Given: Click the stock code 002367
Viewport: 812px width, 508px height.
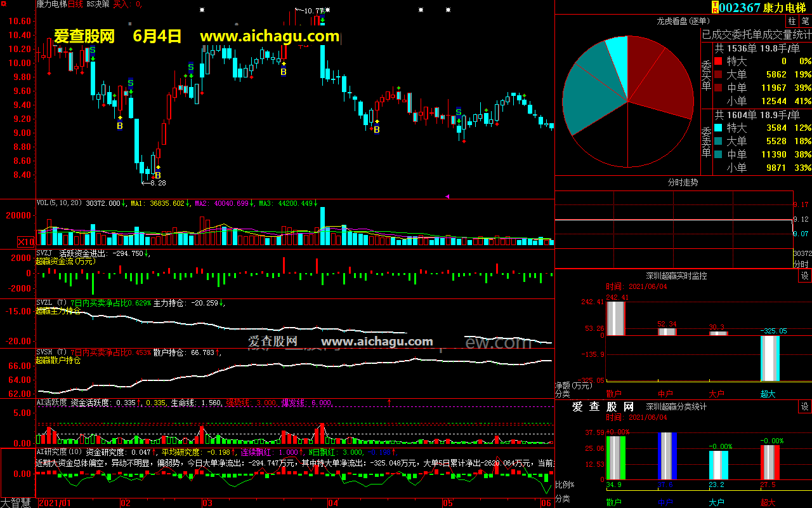Looking at the screenshot, I should point(740,8).
